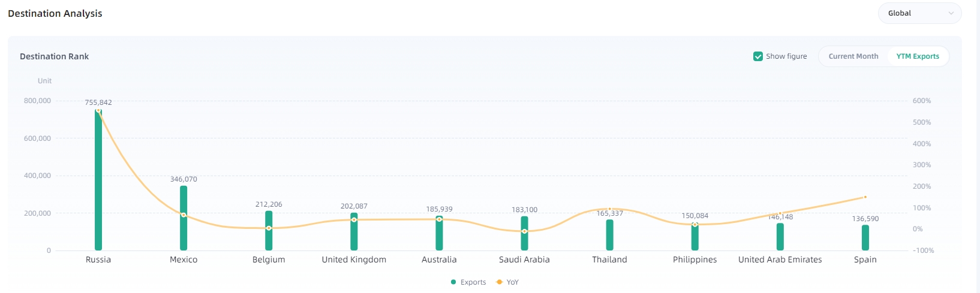Viewport: 980px width, 293px height.
Task: Click the Belgium exports bar
Action: coord(269,231)
